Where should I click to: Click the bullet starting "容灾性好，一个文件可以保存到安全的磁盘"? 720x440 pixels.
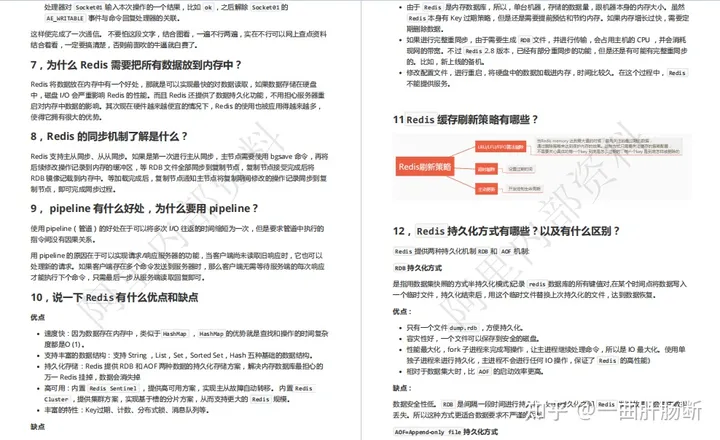[x=473, y=338]
